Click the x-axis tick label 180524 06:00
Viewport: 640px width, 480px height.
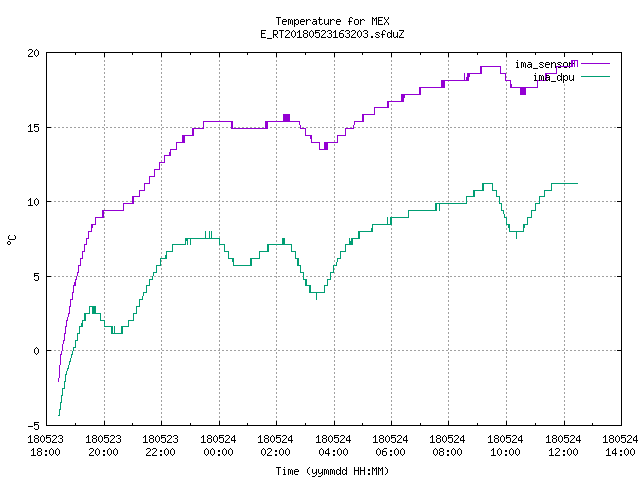click(391, 446)
